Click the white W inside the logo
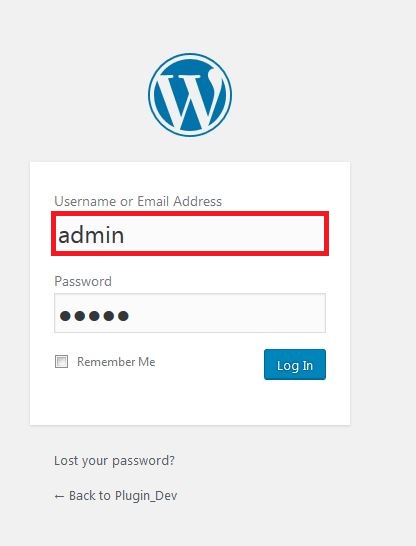The image size is (416, 546). (190, 100)
